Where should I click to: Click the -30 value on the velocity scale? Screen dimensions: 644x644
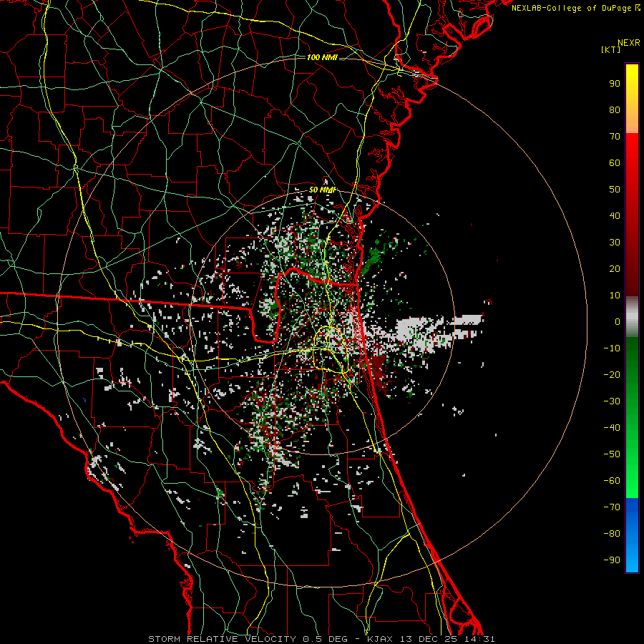[x=612, y=401]
